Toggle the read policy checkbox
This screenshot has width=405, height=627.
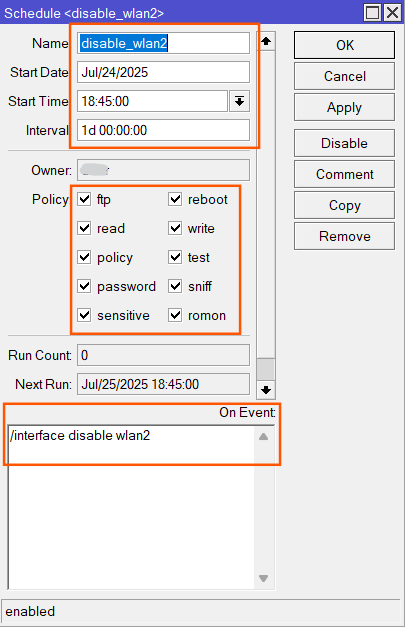tap(84, 228)
